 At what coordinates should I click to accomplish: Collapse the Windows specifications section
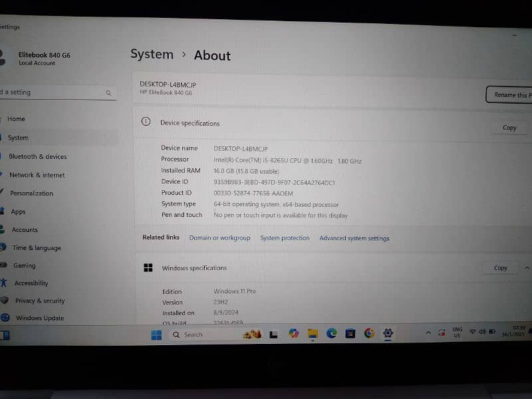527,267
